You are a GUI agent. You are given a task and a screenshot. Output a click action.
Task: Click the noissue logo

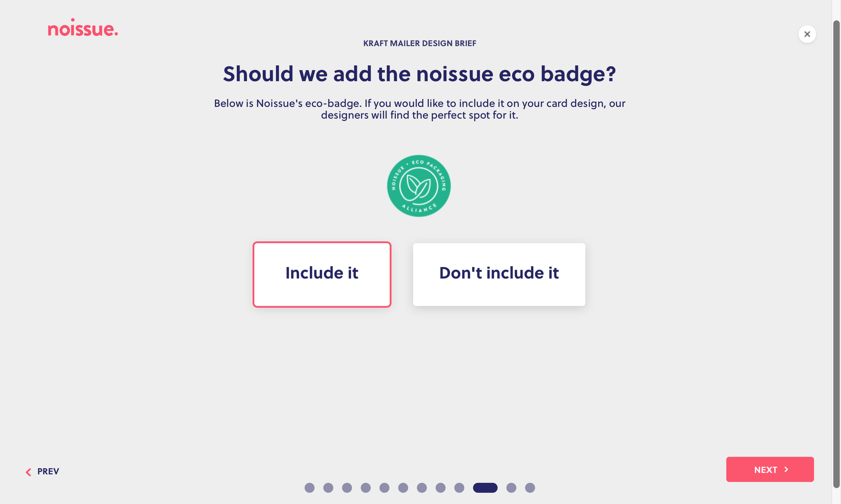coord(83,28)
